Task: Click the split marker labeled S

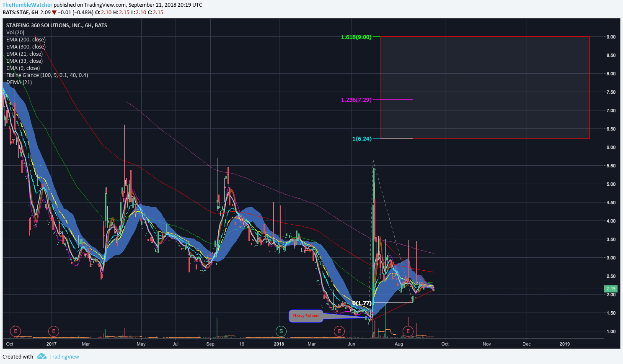Action: pos(281,331)
